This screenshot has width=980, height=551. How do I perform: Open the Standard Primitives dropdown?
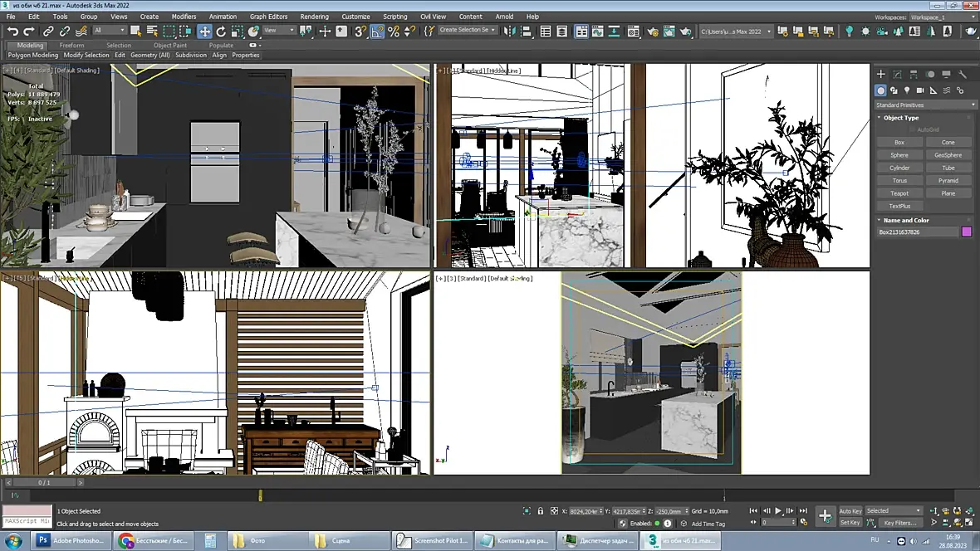924,105
